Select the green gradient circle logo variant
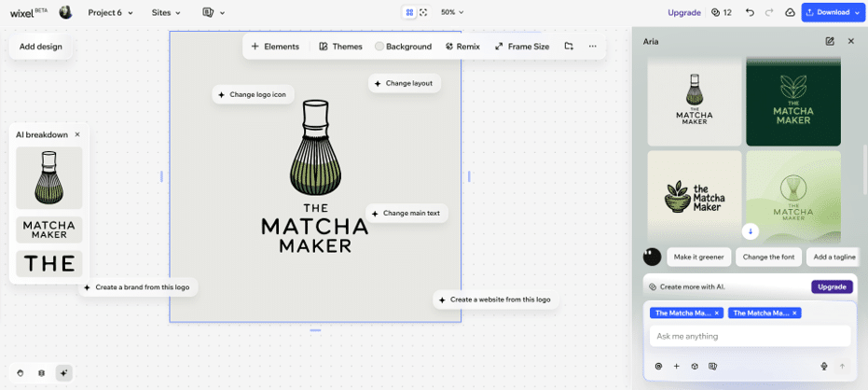The image size is (868, 390). point(793,197)
